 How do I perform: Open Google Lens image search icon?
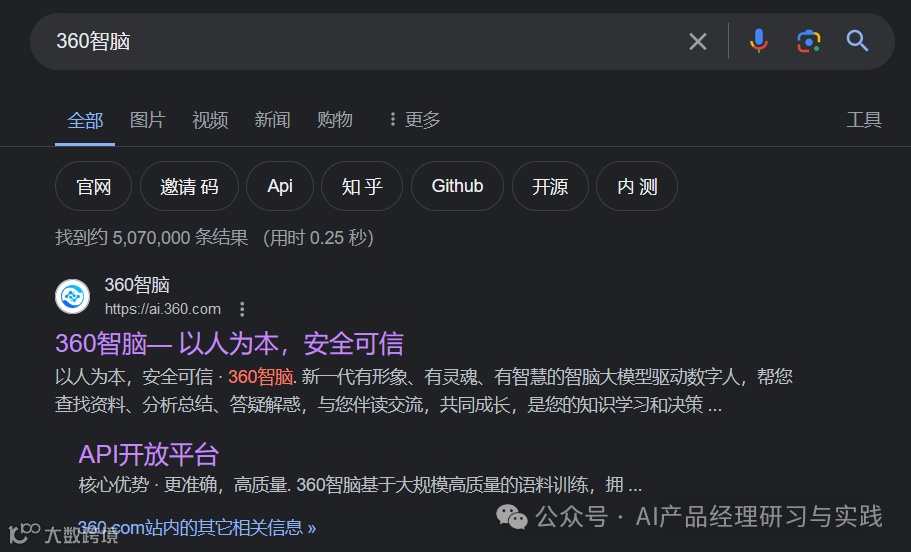tap(808, 41)
